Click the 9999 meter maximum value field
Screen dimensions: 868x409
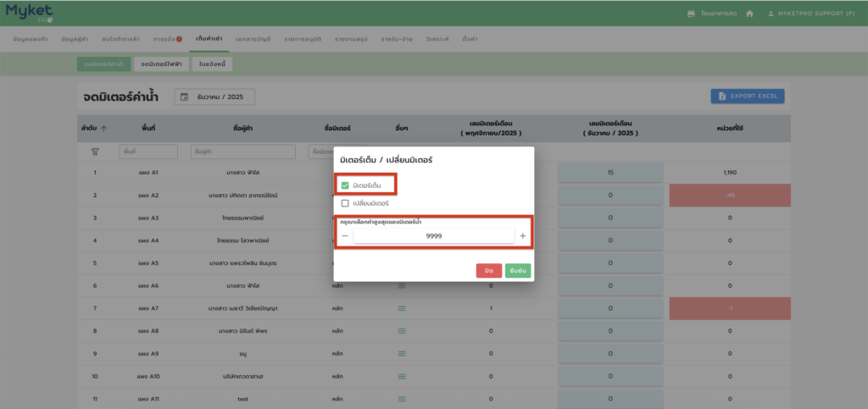click(x=433, y=236)
